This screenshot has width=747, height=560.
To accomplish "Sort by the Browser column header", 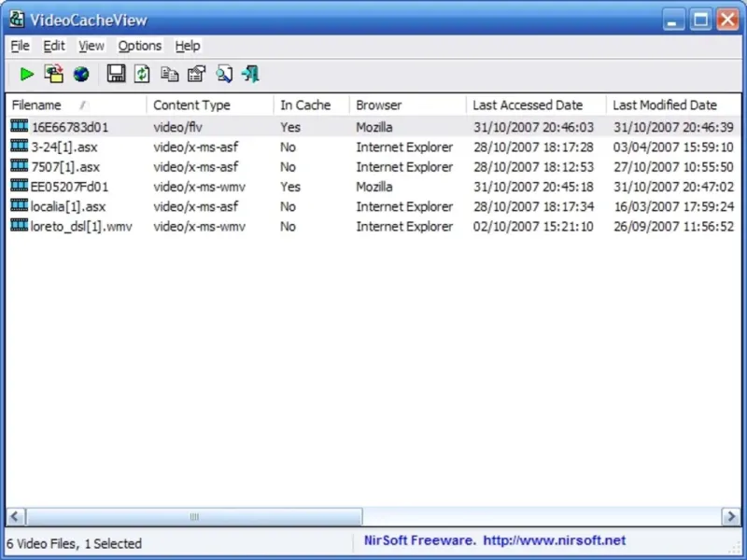I will [x=408, y=105].
